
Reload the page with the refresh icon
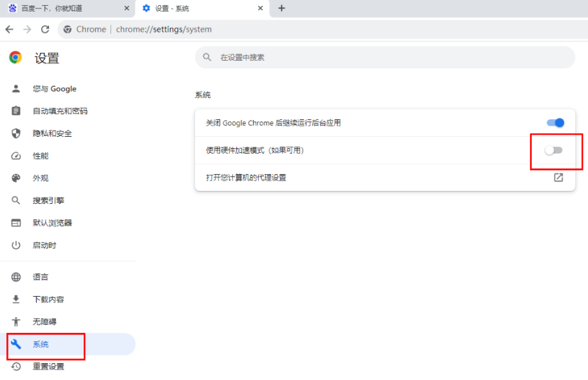[x=45, y=29]
